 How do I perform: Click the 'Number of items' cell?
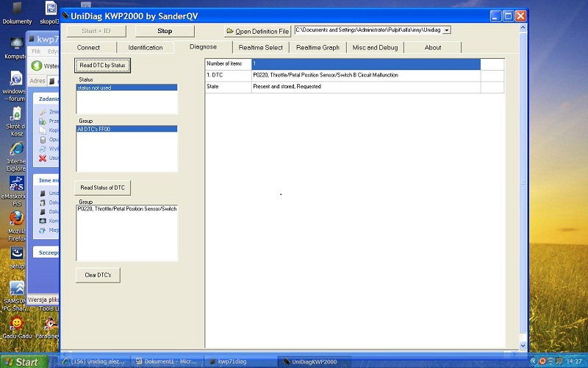[x=229, y=64]
